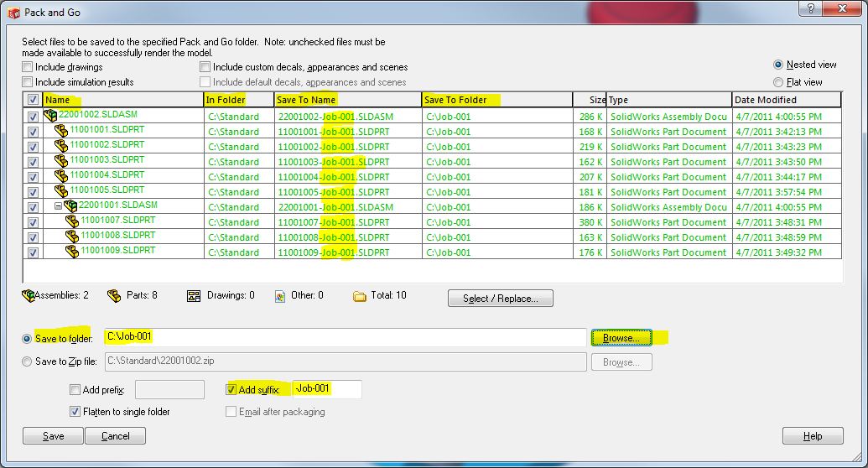Screen dimensions: 868x468
Task: Sort by the Date Modified column header
Action: pos(786,100)
